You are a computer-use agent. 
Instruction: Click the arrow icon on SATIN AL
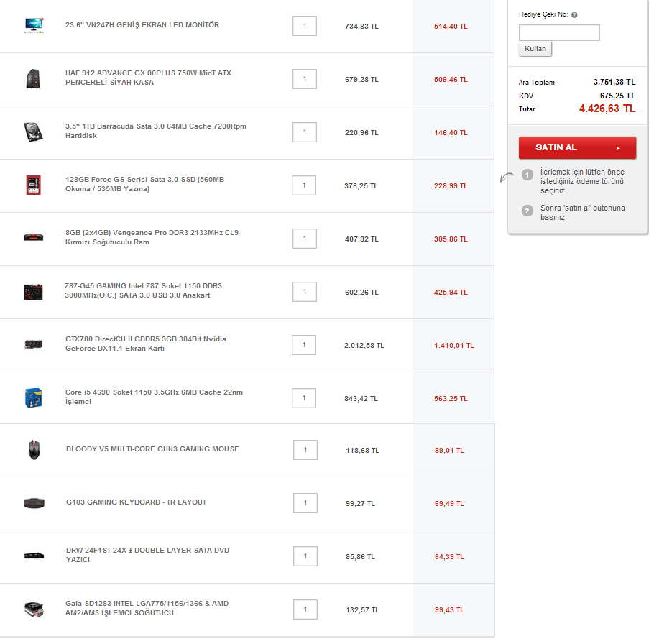(618, 148)
